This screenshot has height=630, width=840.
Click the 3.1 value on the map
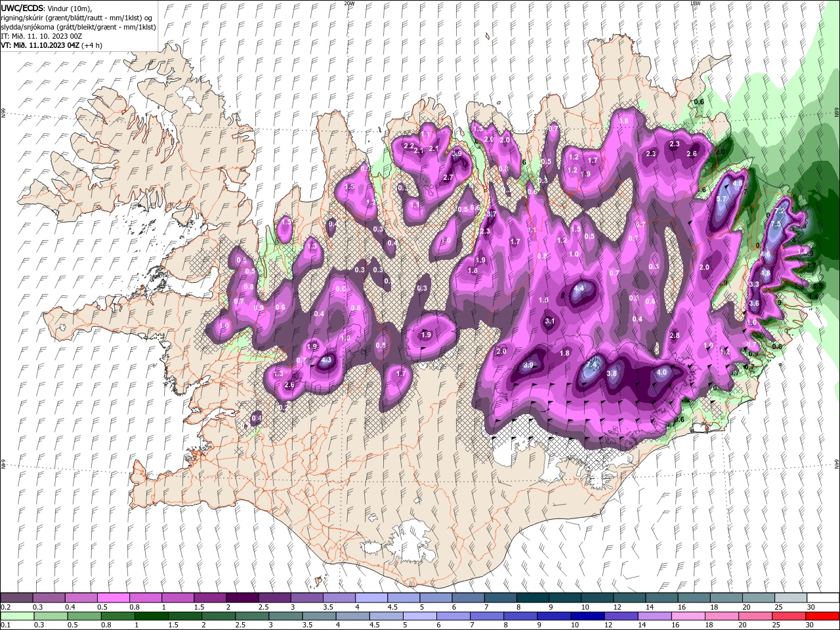coord(550,321)
